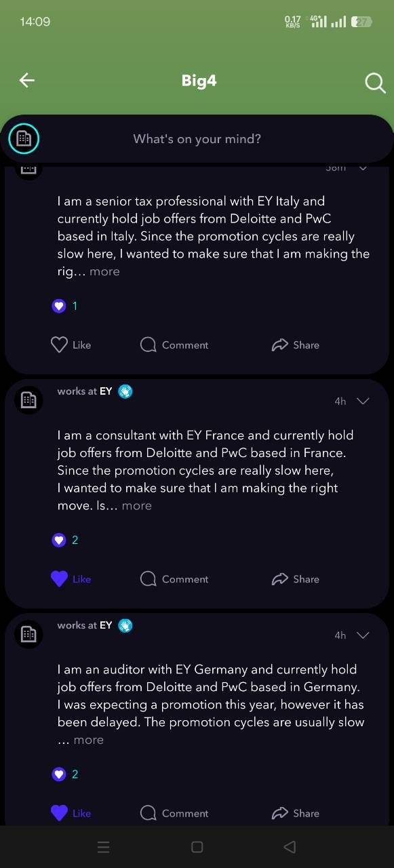The height and width of the screenshot is (868, 394).
Task: Tap the waving hand badge on the EY France post
Action: coord(125,391)
